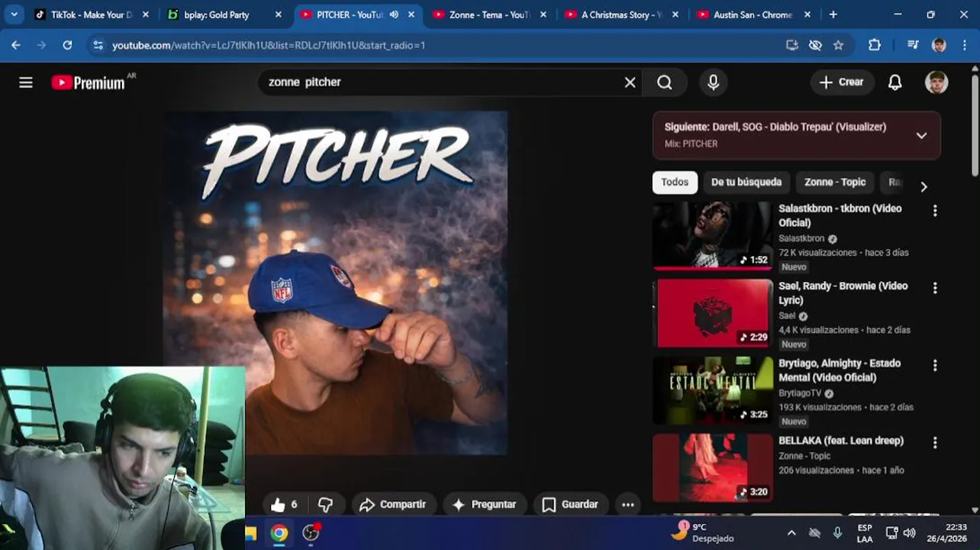This screenshot has width=980, height=550.
Task: Show hidden system tray icons
Action: [791, 533]
